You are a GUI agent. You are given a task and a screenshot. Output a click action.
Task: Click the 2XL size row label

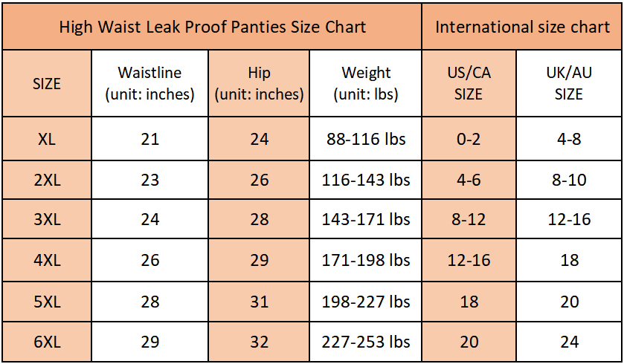(x=46, y=179)
